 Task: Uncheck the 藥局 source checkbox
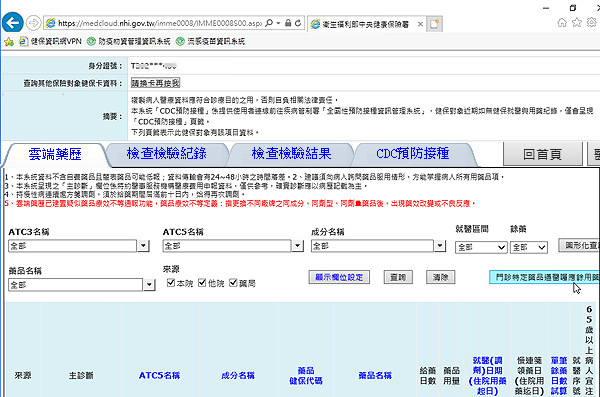point(233,283)
